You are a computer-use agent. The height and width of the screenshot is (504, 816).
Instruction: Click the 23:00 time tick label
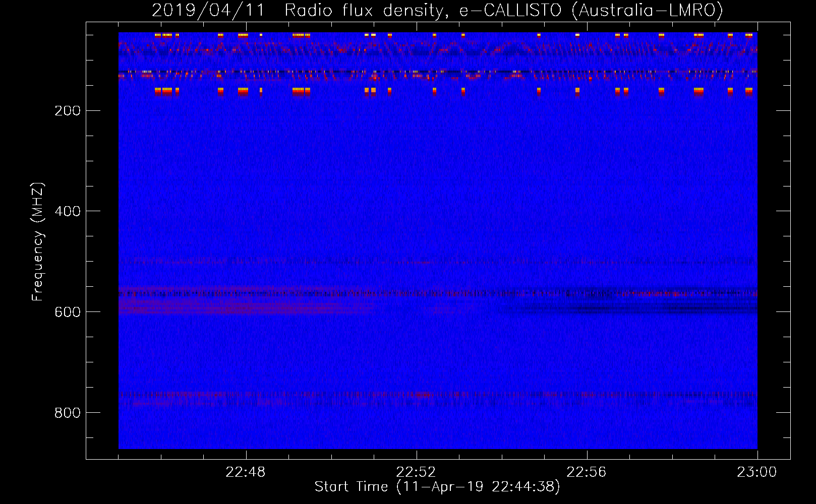(757, 472)
